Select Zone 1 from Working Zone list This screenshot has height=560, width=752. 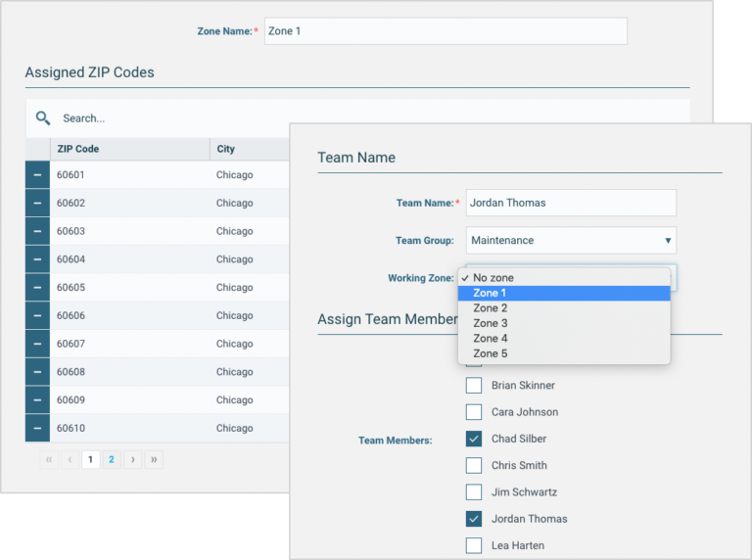[564, 293]
